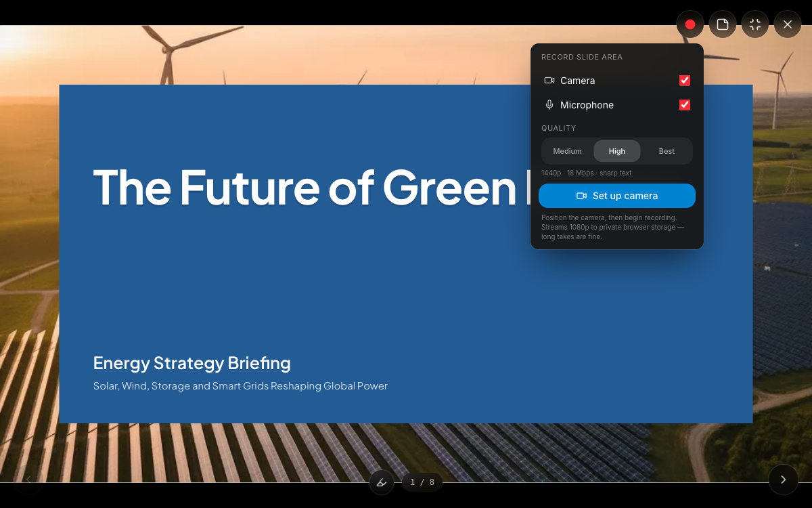Viewport: 812px width, 508px height.
Task: Go to the previous slide arrow
Action: click(x=28, y=480)
